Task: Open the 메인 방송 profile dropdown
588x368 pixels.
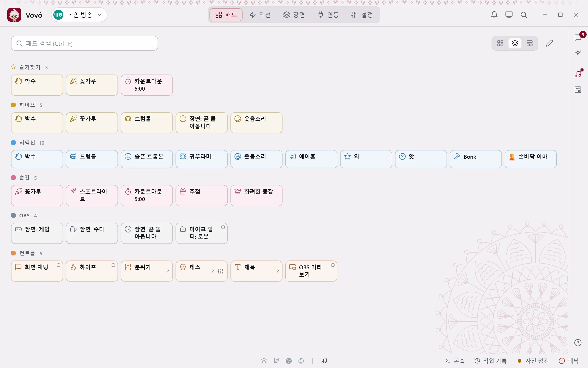Action: [79, 15]
